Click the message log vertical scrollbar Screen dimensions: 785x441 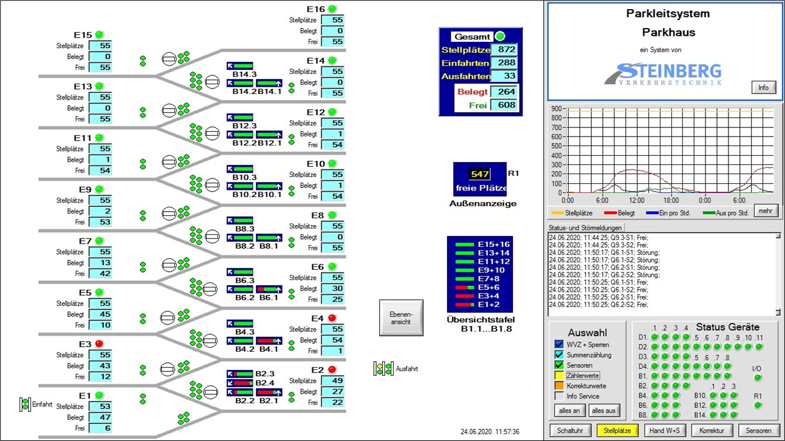click(778, 274)
